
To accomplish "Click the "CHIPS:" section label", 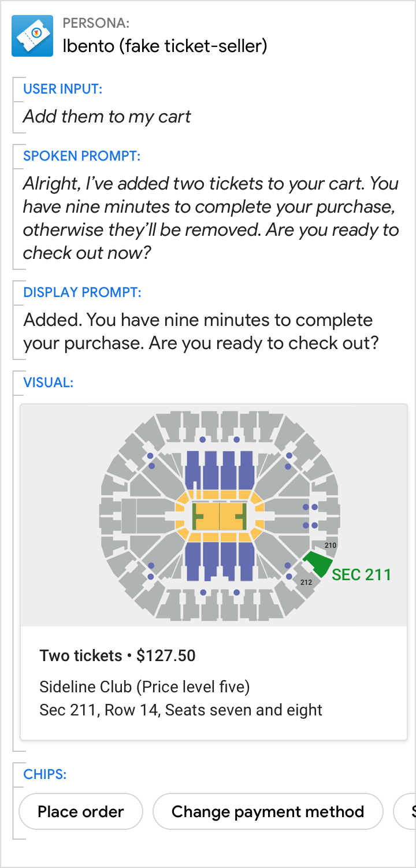I will pyautogui.click(x=44, y=774).
